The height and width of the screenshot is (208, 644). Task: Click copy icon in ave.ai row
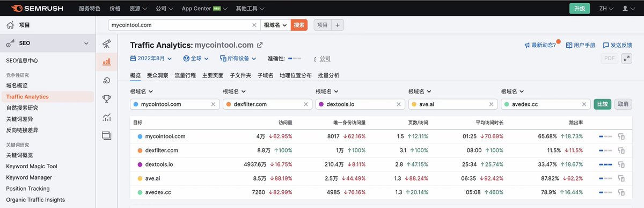point(621,178)
